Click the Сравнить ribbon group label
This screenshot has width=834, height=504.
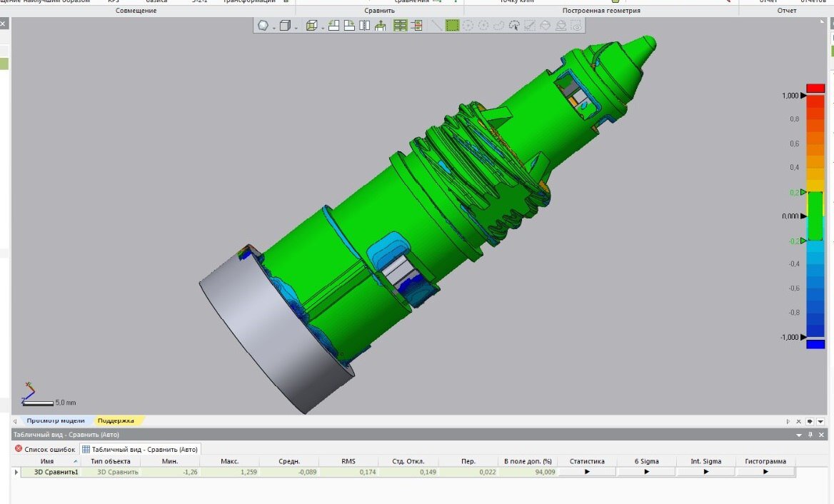point(379,11)
